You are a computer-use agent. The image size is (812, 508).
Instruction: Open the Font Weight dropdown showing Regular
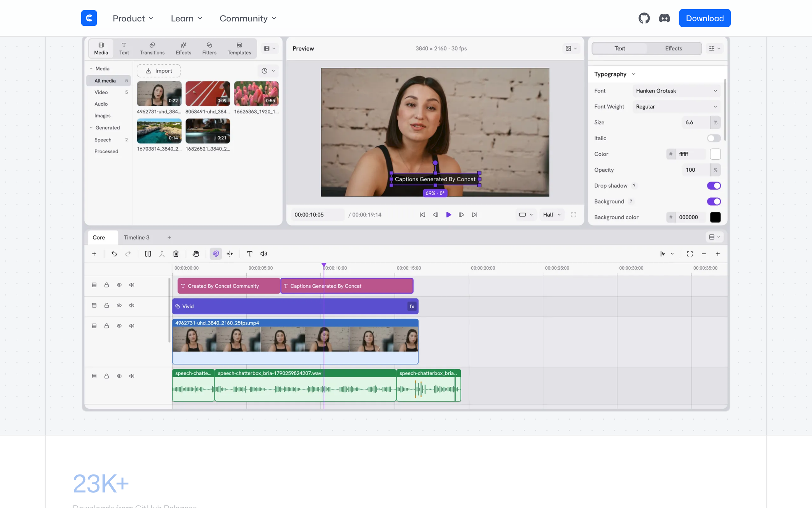(x=676, y=107)
